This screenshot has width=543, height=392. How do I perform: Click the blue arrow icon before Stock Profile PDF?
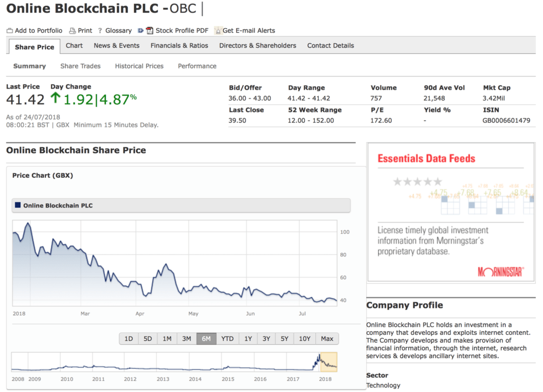[141, 30]
